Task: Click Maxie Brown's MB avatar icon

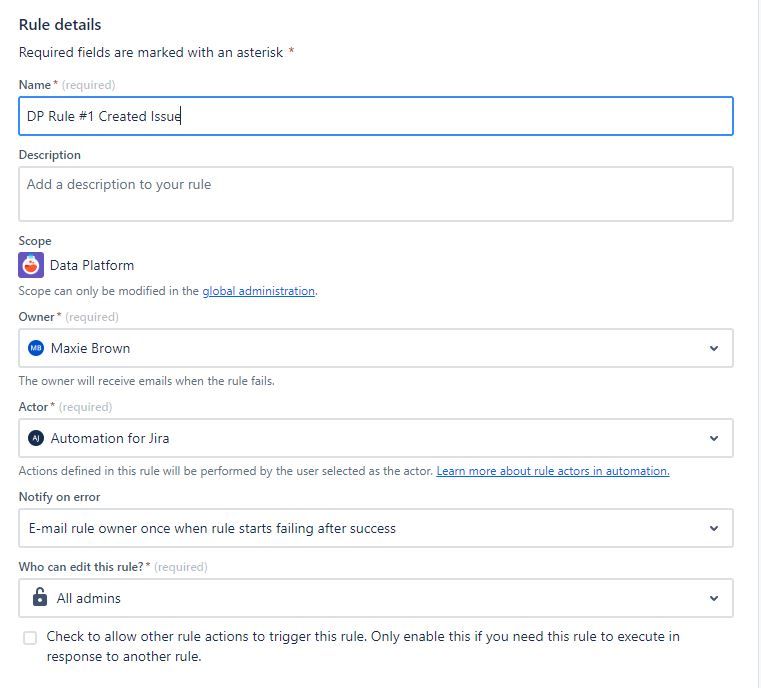Action: pos(36,348)
